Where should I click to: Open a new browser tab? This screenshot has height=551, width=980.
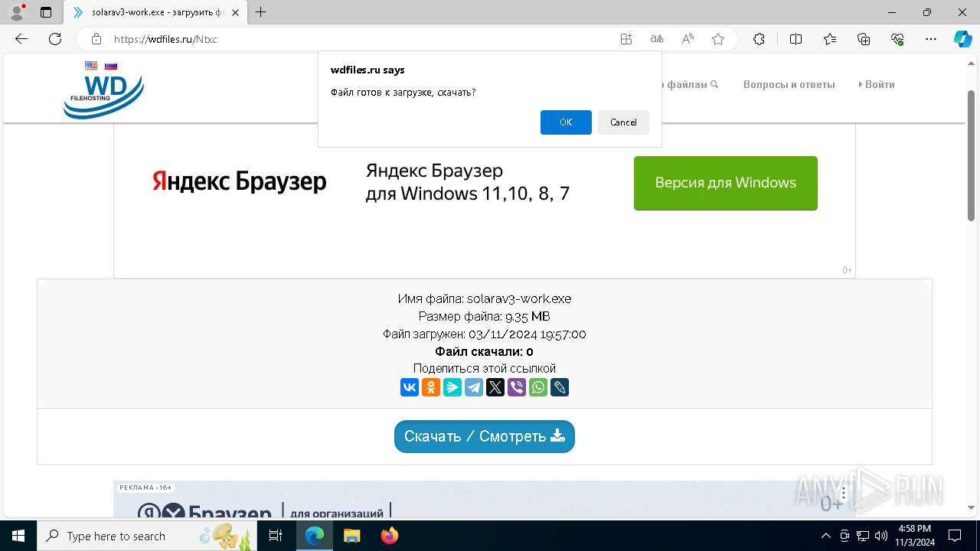[261, 12]
